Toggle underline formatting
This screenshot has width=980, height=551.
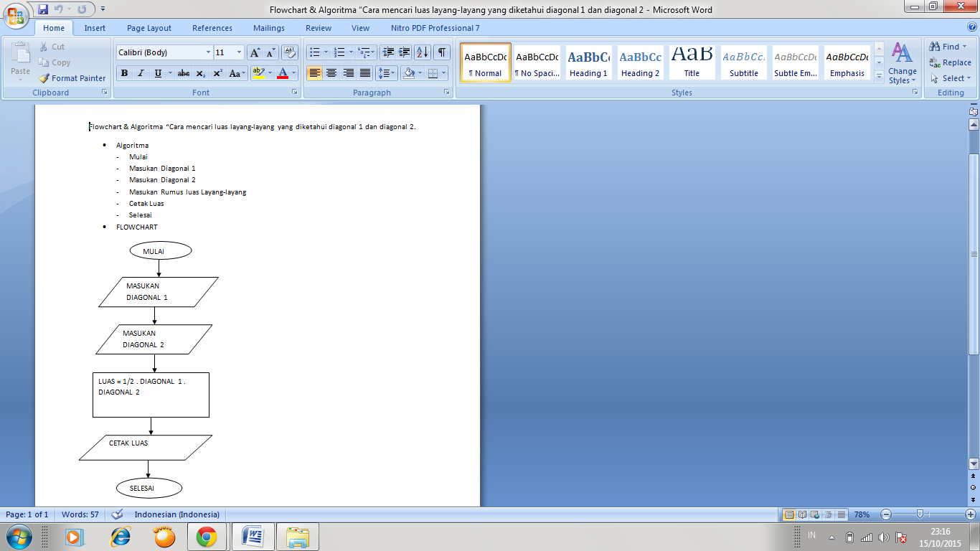158,73
